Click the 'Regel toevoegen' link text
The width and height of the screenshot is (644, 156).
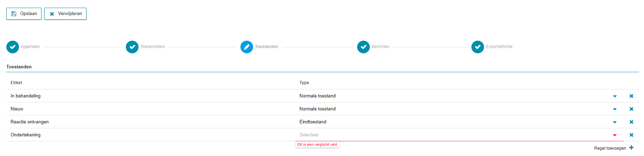coord(610,148)
